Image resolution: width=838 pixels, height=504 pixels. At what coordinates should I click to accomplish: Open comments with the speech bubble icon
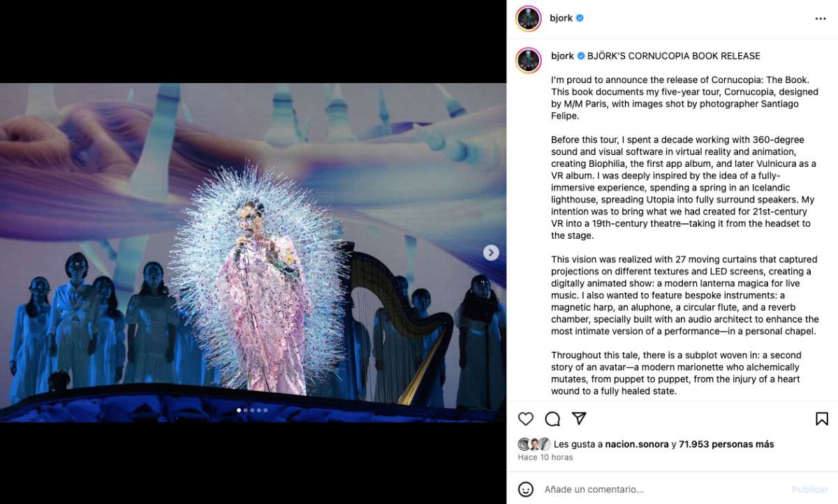[552, 419]
